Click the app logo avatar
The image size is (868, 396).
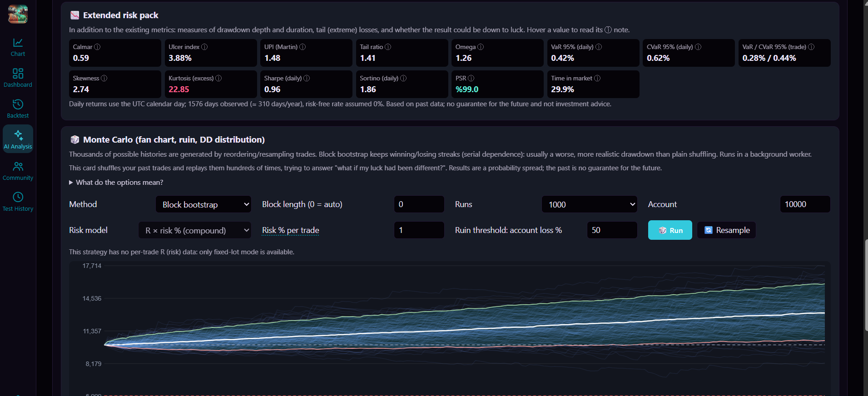coord(18,14)
